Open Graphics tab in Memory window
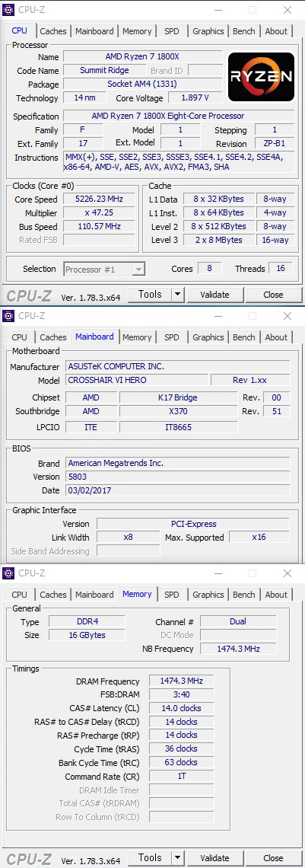This screenshot has width=305, height=868. click(x=208, y=595)
